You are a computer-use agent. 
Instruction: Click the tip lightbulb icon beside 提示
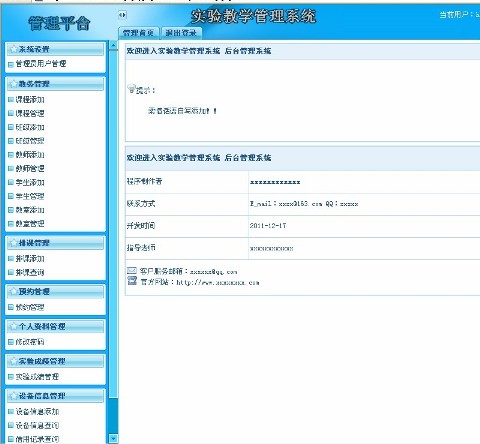coord(132,88)
